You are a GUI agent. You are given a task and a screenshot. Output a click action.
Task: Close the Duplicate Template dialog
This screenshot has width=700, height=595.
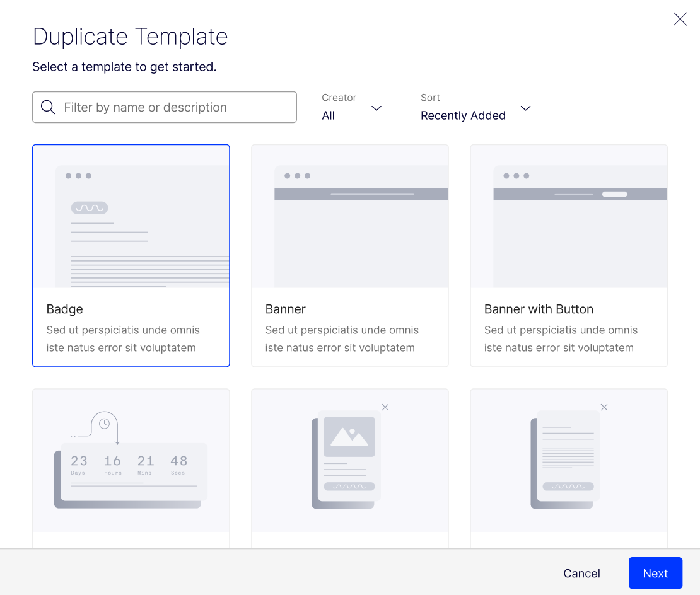point(680,19)
